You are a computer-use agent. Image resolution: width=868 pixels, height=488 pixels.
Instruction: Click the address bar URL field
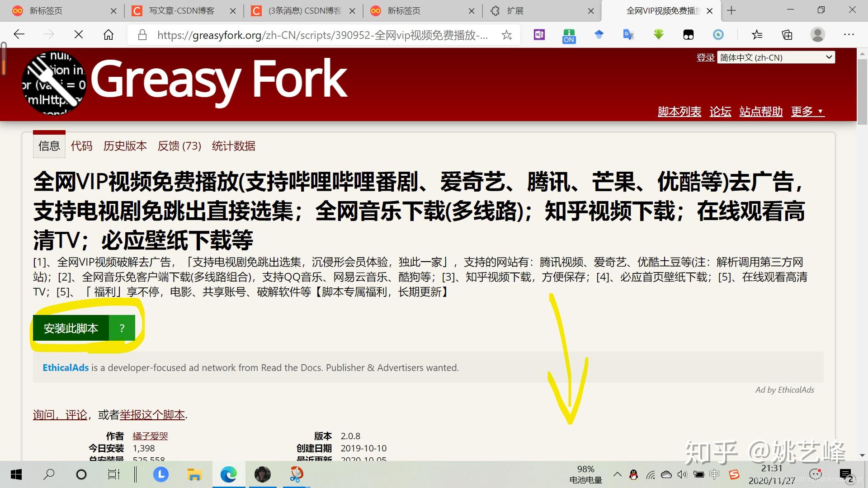322,35
